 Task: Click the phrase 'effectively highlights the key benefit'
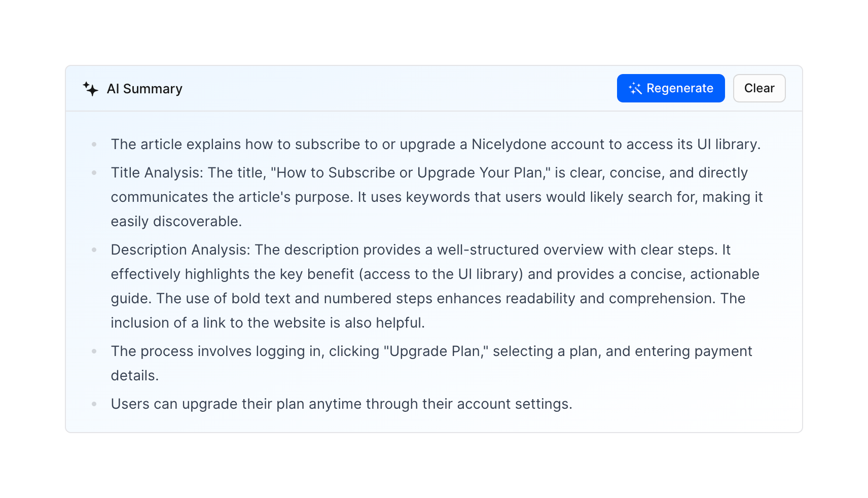tap(232, 274)
